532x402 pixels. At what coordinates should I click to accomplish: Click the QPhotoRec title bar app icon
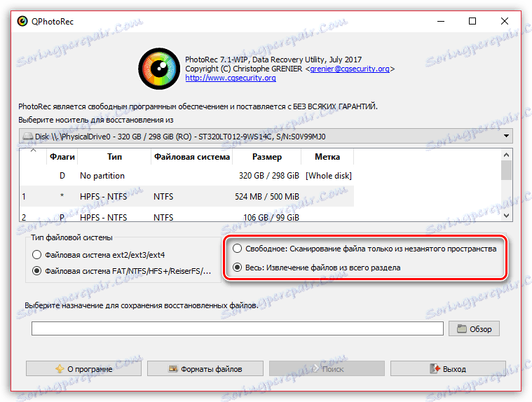point(22,21)
